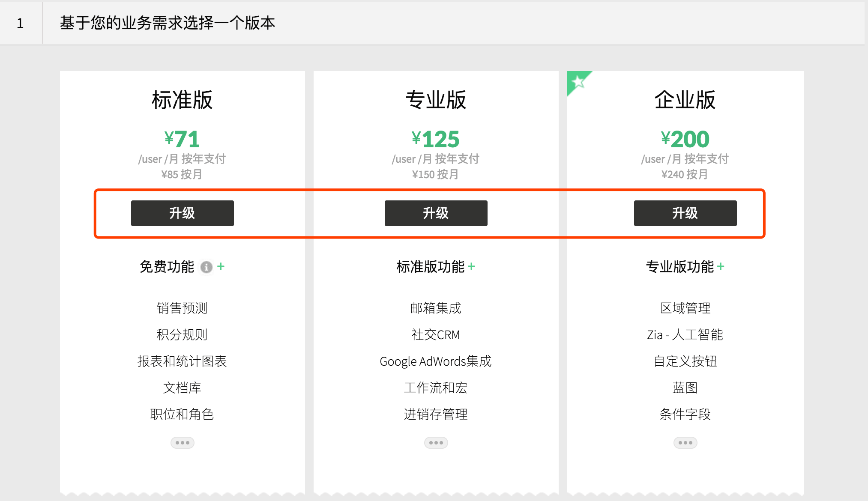Show more features under 标准版 ellipsis

[x=182, y=442]
